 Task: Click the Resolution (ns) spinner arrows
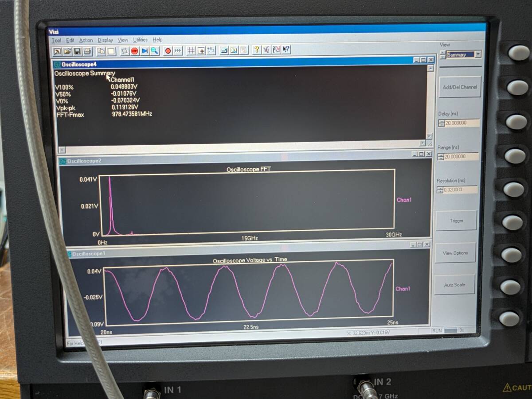440,190
